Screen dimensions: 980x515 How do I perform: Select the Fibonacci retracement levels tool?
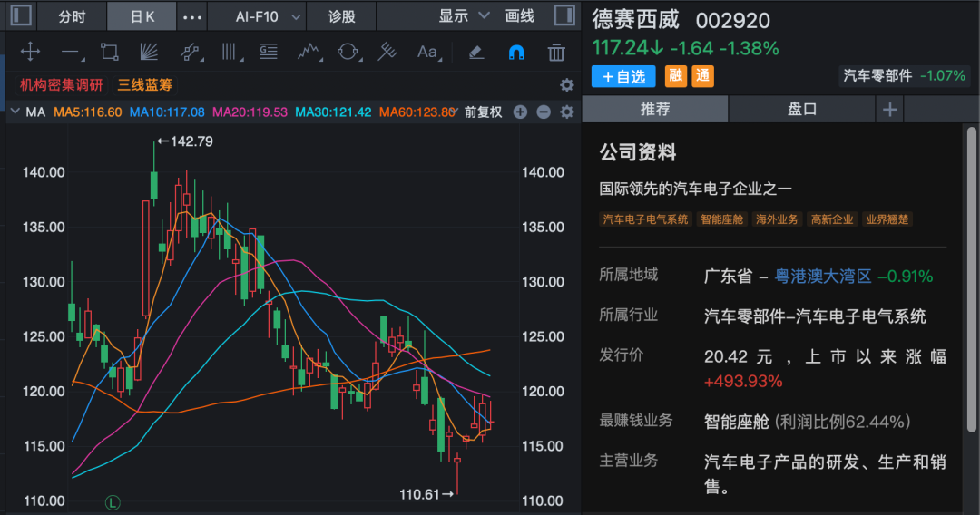(x=268, y=52)
